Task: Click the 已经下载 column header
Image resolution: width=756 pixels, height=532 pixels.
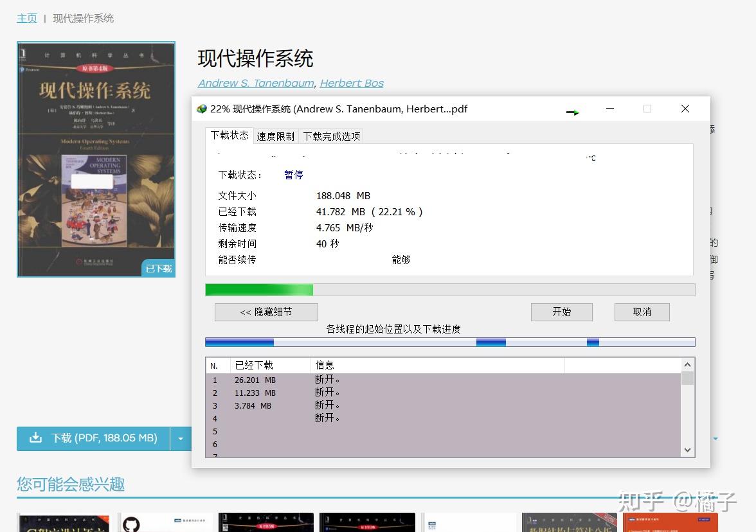Action: coord(270,365)
